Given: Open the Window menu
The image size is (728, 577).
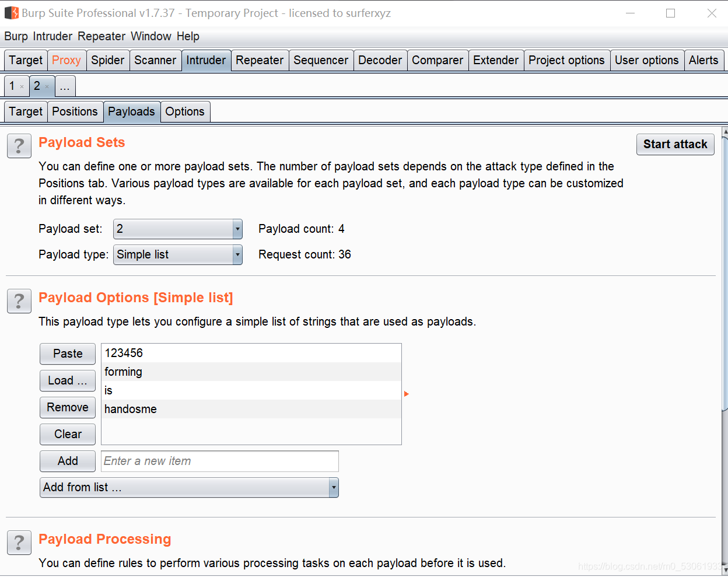Looking at the screenshot, I should coord(151,36).
